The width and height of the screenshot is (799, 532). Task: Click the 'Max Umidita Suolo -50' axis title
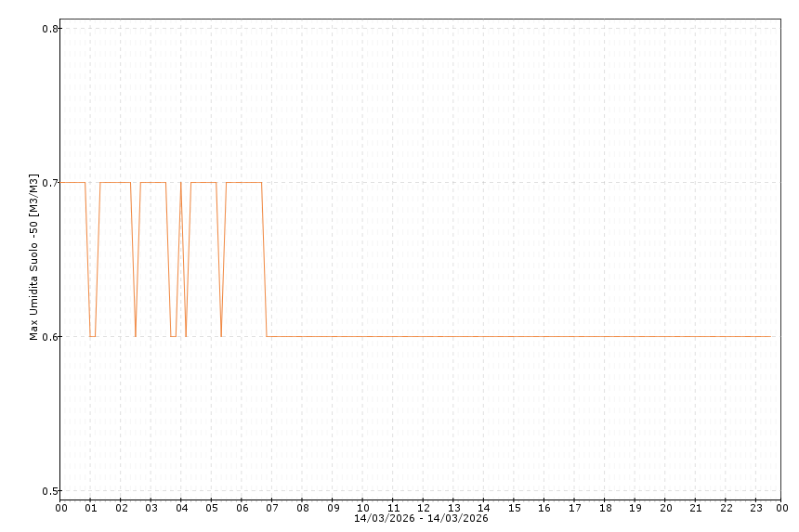(33, 257)
